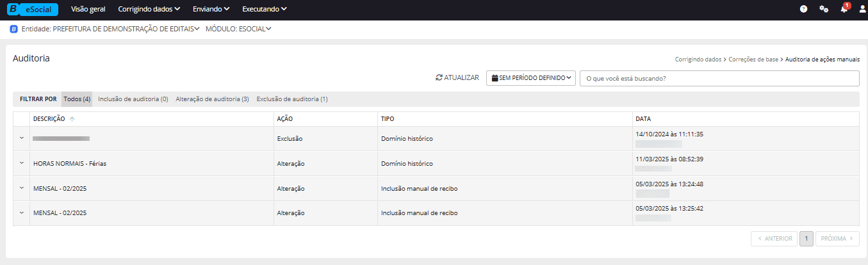Open the Corrigindo dados menu

pos(149,9)
